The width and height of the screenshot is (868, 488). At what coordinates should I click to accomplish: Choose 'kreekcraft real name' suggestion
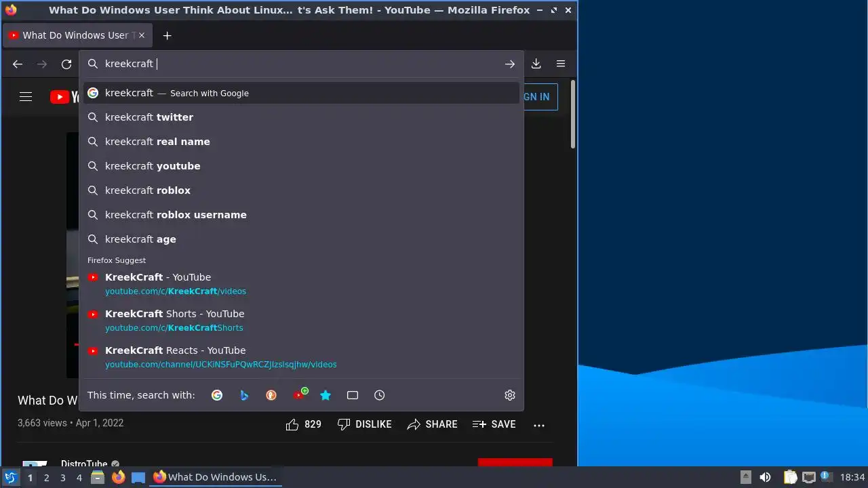(301, 142)
